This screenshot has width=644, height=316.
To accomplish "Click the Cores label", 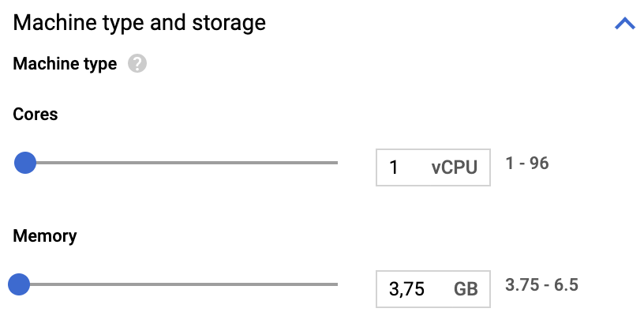I will (x=36, y=115).
